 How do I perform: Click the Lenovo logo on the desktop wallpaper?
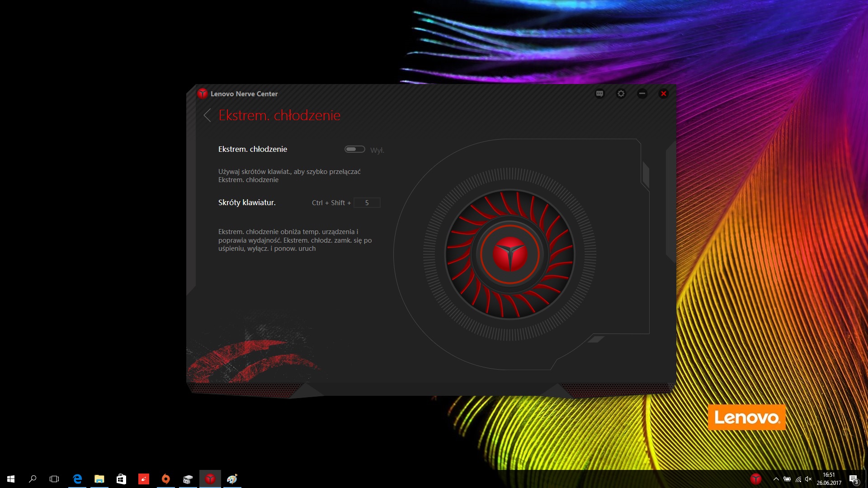click(747, 417)
